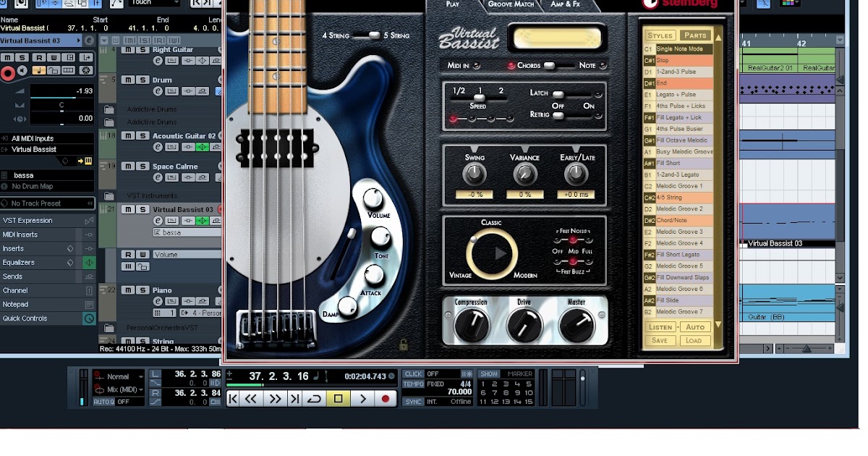Click the 'e' edit icon on Acoustic Guitar 02

[x=158, y=147]
